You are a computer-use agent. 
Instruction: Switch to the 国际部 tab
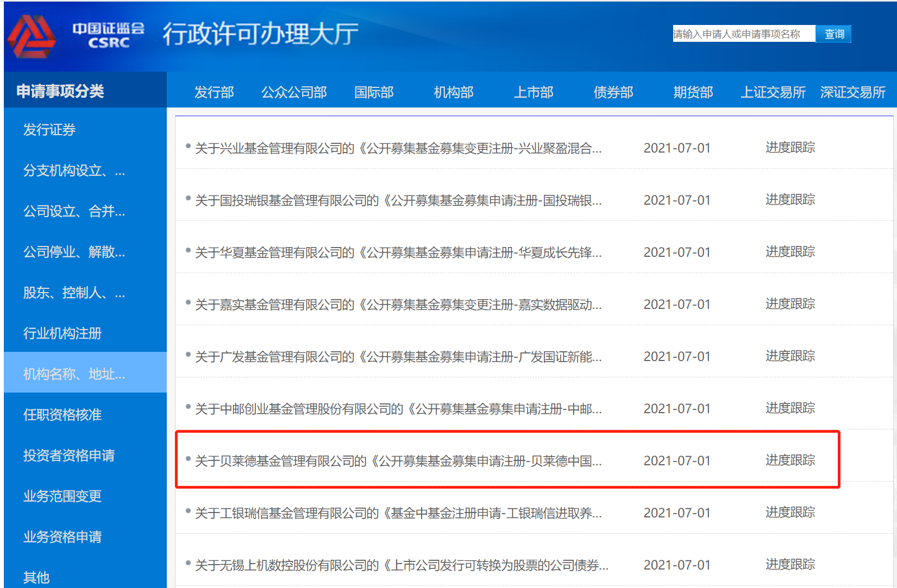[x=374, y=92]
